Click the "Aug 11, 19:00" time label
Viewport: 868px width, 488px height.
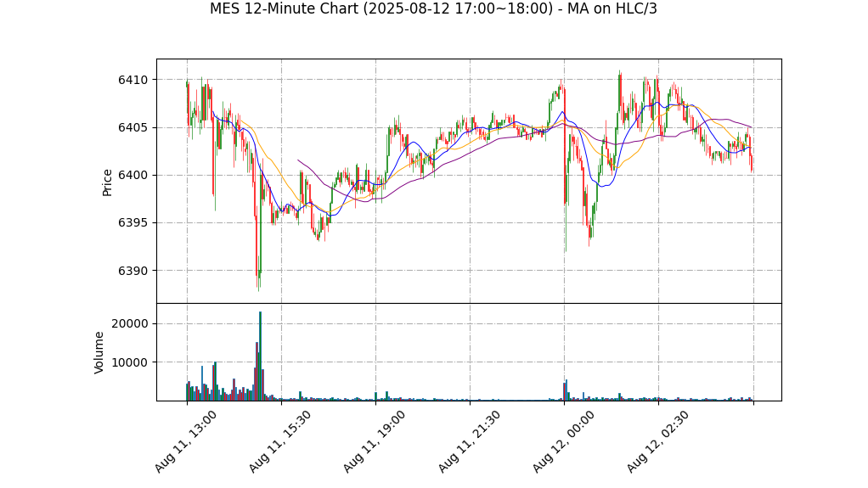coord(375,441)
